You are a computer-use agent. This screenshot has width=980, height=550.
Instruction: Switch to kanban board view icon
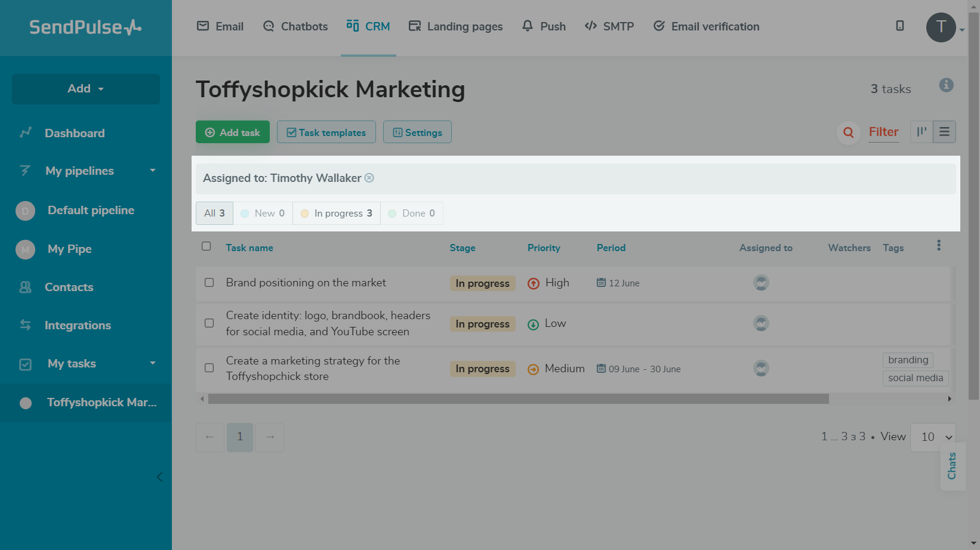(x=922, y=132)
